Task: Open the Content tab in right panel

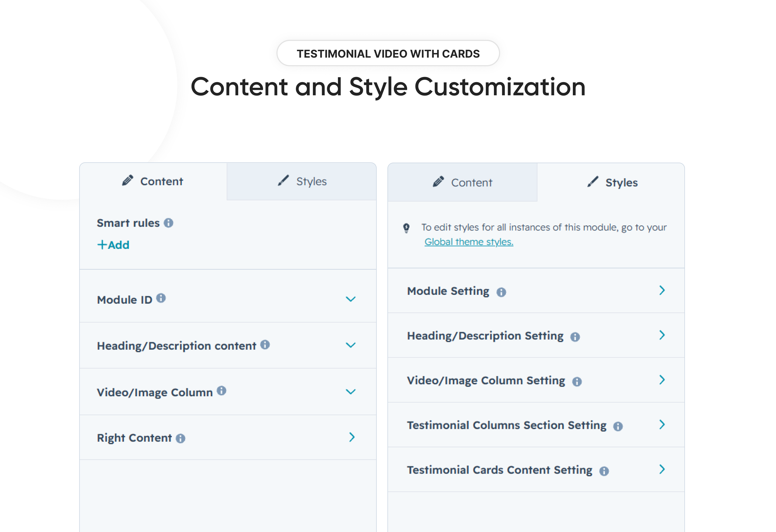Action: (462, 183)
